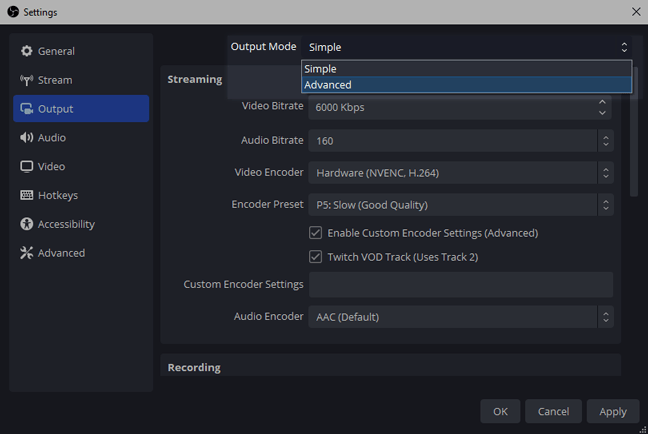Click the General gear icon
The image size is (648, 434).
tap(27, 51)
